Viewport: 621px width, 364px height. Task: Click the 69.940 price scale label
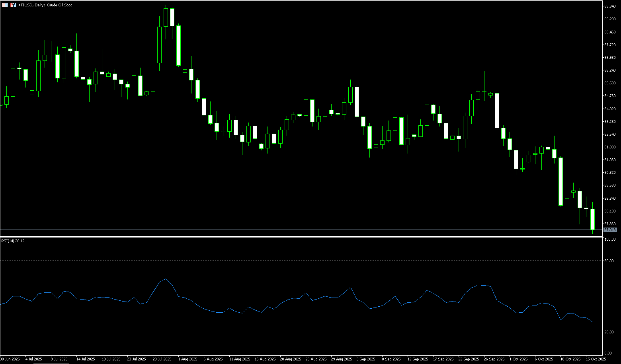click(610, 6)
